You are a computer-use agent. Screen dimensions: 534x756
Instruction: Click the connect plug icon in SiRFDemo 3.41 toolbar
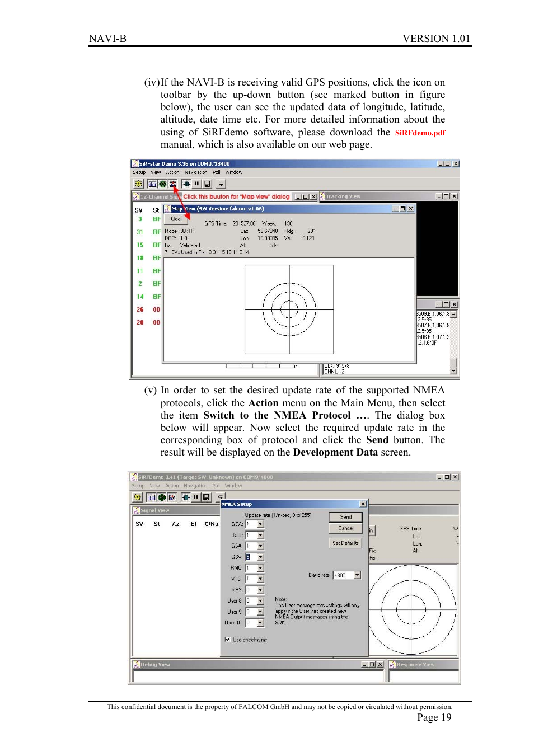point(185,497)
